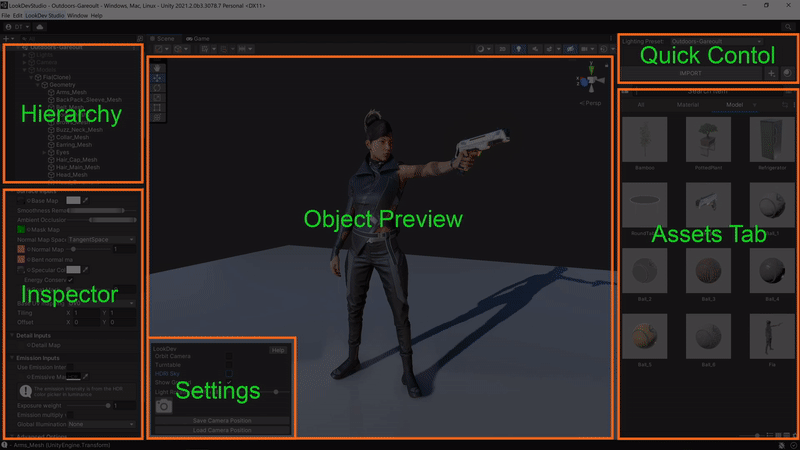Adjust the Normal Map strength slider
The image size is (800, 450).
pyautogui.click(x=90, y=249)
